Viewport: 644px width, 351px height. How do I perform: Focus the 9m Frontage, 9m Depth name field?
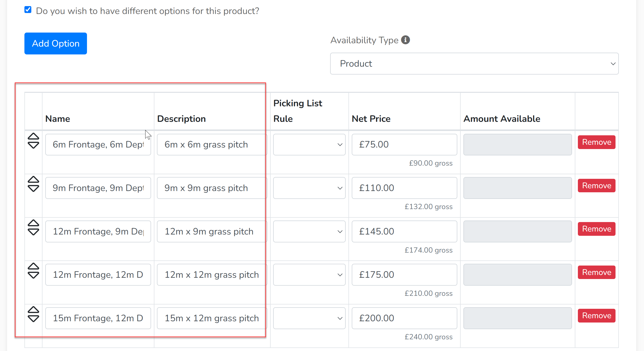98,188
